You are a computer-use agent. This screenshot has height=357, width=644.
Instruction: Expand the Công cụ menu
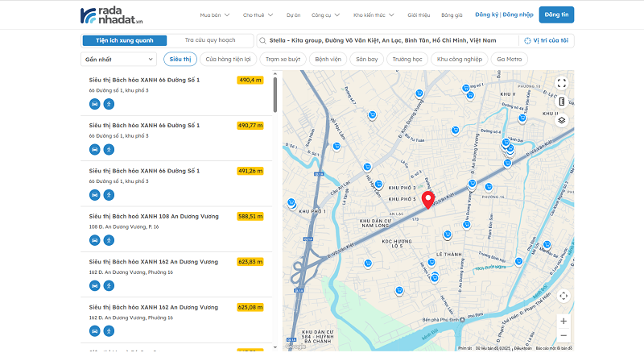tap(326, 15)
